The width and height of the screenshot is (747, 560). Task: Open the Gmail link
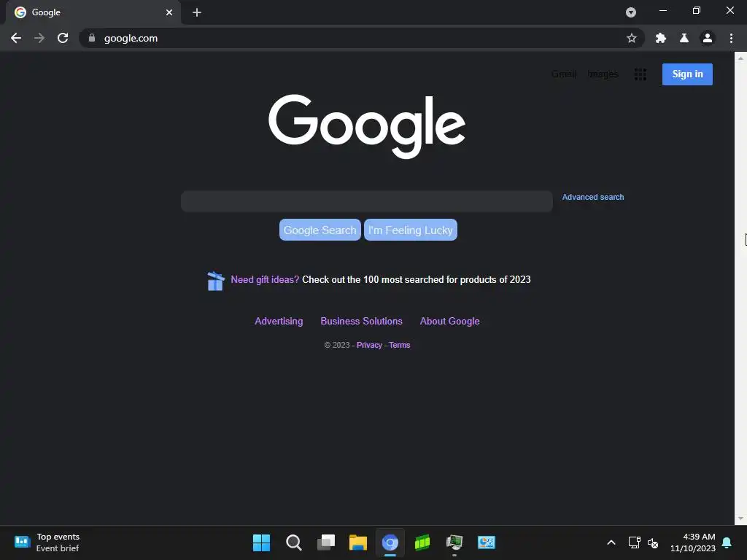[564, 74]
